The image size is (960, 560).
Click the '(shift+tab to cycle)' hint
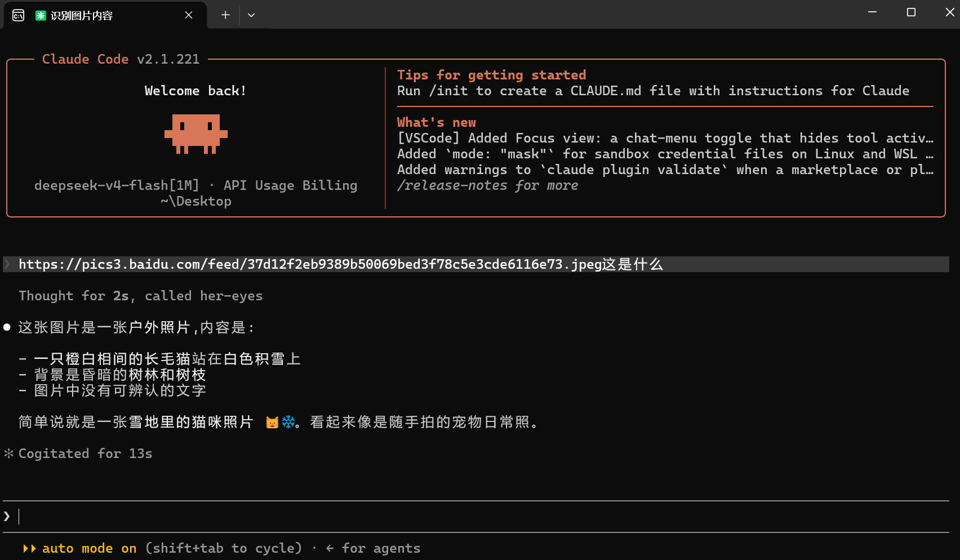224,548
